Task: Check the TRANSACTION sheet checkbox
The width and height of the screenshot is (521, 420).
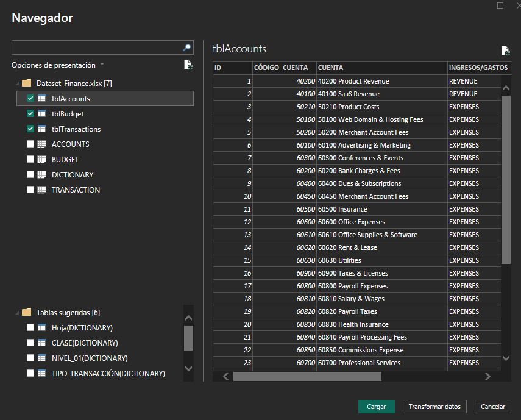Action: pyautogui.click(x=30, y=190)
